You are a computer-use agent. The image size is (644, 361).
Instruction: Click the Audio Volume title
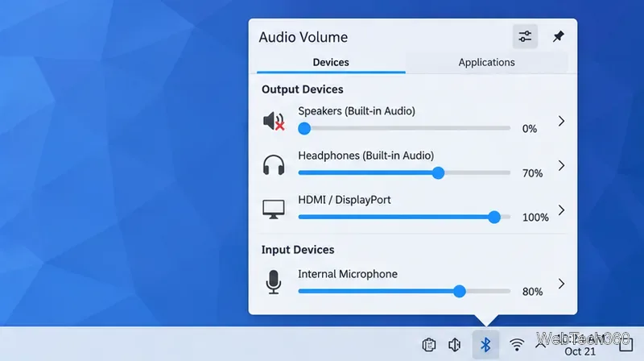coord(303,37)
